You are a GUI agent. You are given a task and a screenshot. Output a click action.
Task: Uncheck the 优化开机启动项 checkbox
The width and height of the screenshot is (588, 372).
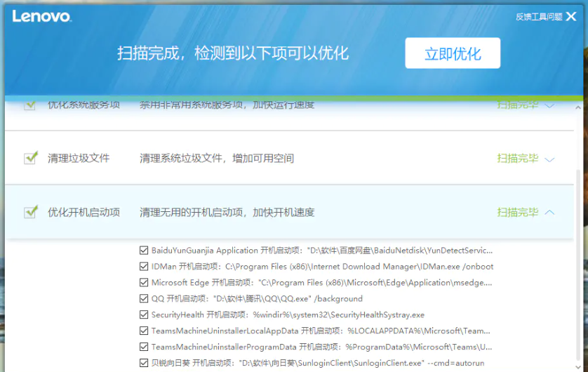pyautogui.click(x=30, y=212)
